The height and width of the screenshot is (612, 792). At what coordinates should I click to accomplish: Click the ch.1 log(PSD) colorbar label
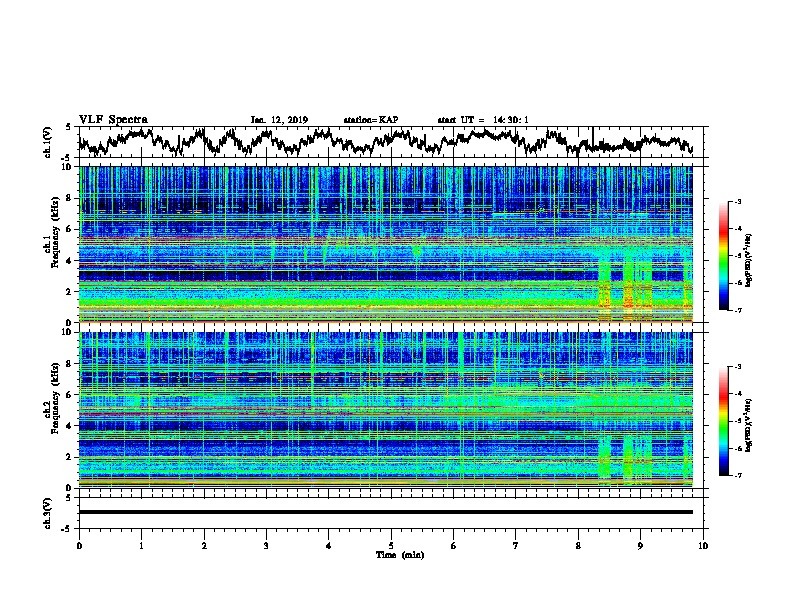pos(748,261)
